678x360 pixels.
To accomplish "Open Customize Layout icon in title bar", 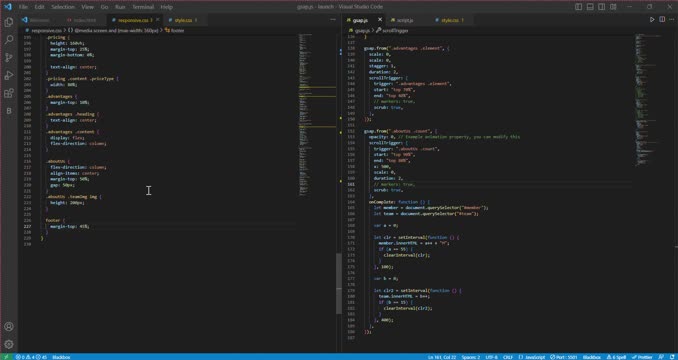I will (x=612, y=7).
